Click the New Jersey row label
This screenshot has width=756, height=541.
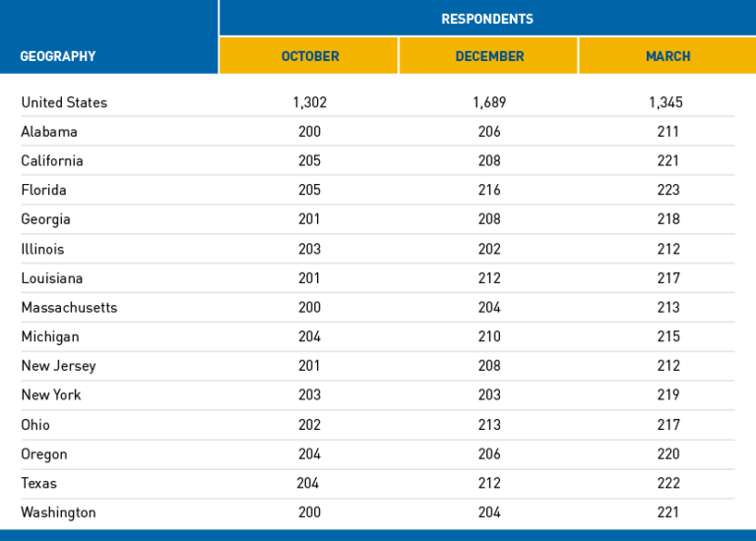(x=58, y=366)
